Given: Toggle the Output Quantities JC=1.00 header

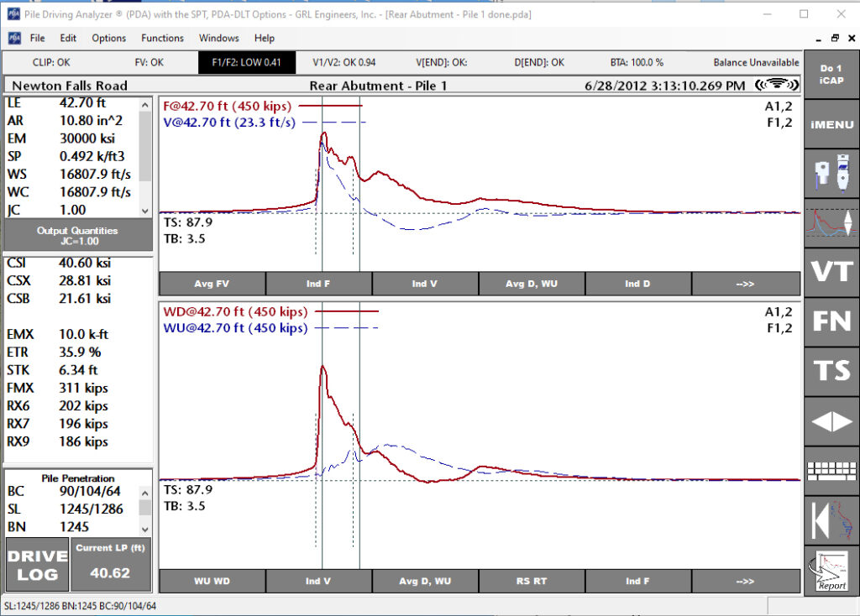Looking at the screenshot, I should [77, 236].
